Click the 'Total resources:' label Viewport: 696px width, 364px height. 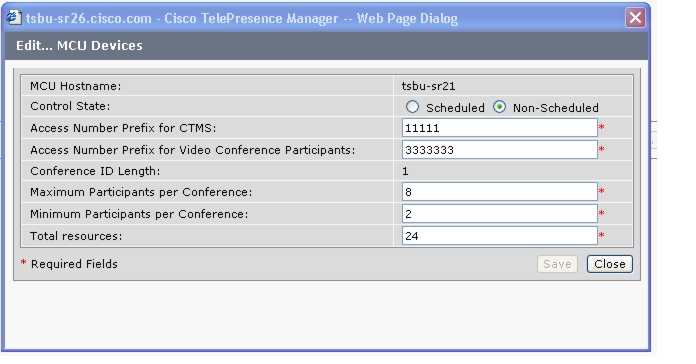76,236
